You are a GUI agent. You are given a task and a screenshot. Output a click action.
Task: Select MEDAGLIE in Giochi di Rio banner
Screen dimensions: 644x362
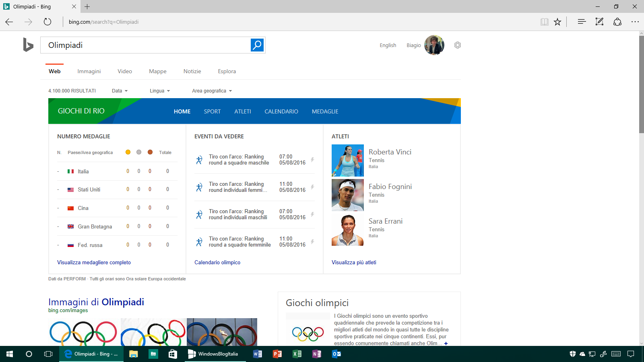[325, 111]
